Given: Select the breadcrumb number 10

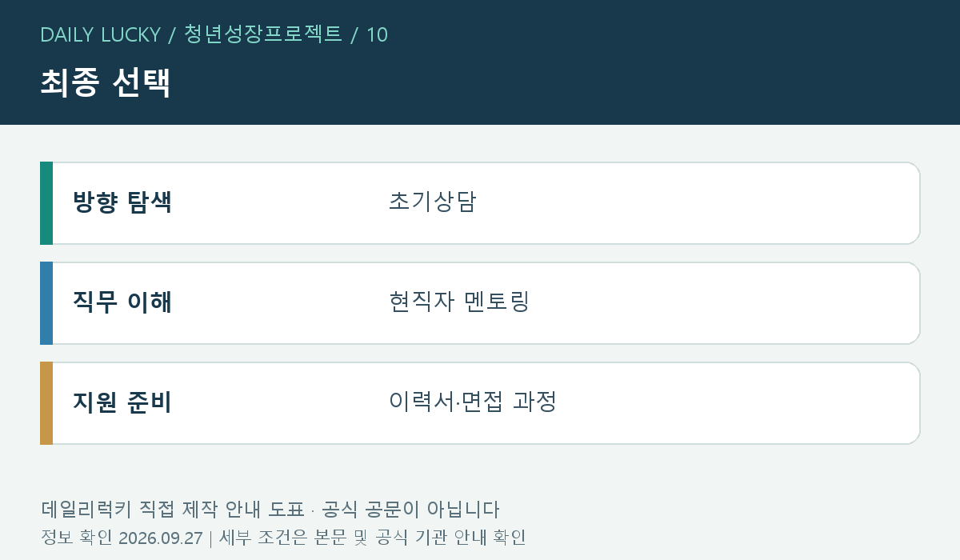Looking at the screenshot, I should (x=377, y=34).
